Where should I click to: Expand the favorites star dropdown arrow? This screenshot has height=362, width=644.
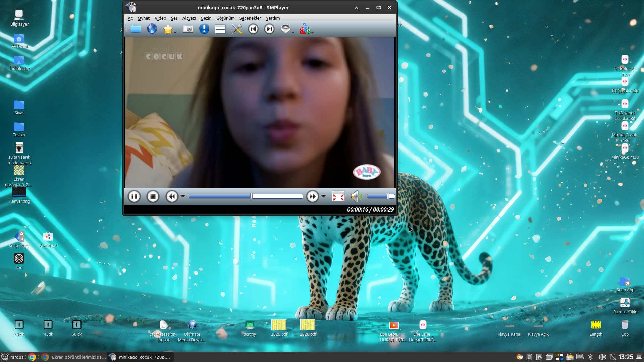coord(175,32)
